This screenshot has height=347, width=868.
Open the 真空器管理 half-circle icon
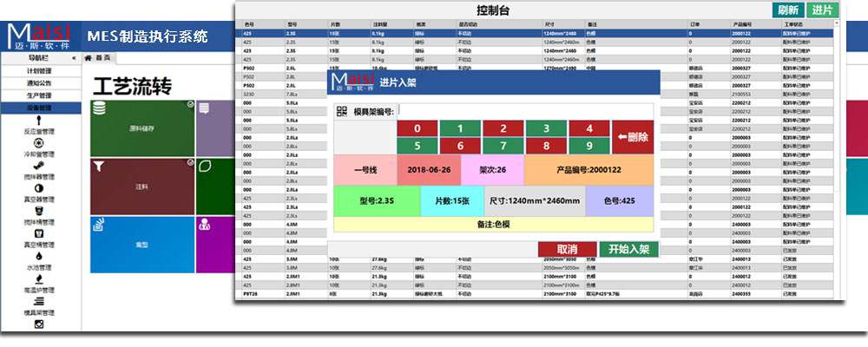pos(39,188)
